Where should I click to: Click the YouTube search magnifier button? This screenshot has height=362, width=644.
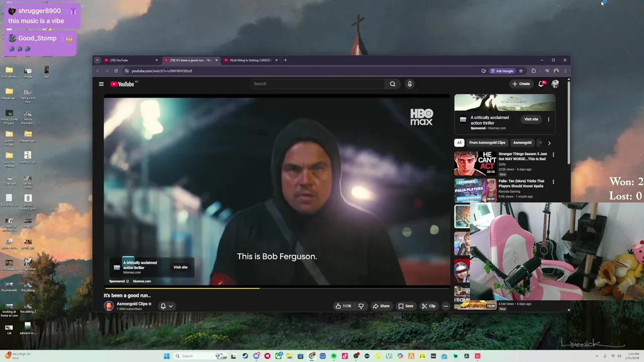(x=392, y=84)
